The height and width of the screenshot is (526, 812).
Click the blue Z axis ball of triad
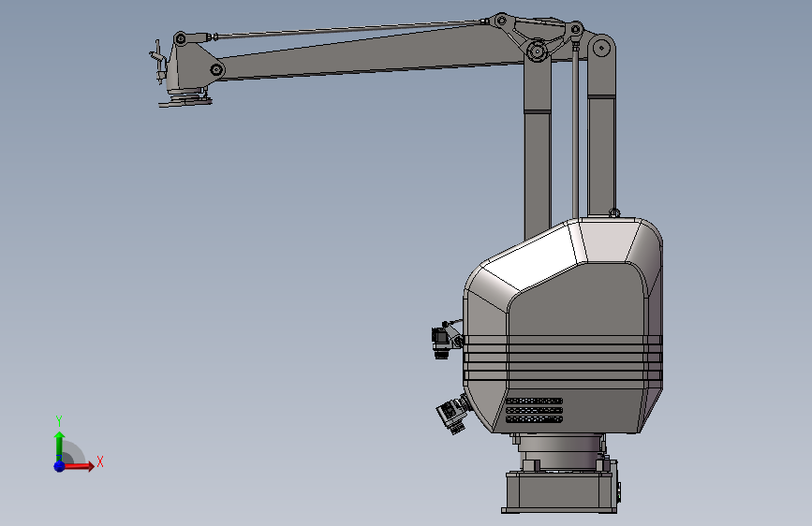tap(59, 466)
